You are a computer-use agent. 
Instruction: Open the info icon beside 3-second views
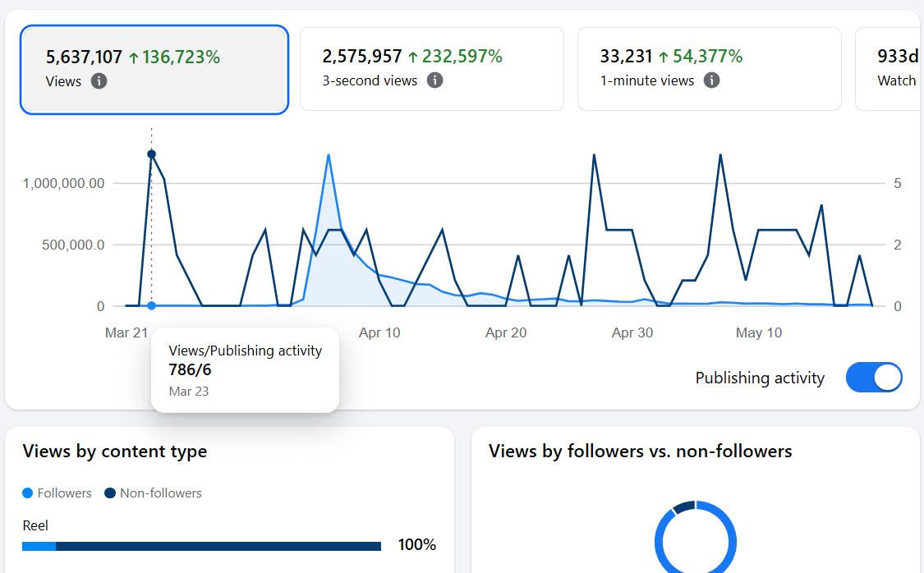434,80
